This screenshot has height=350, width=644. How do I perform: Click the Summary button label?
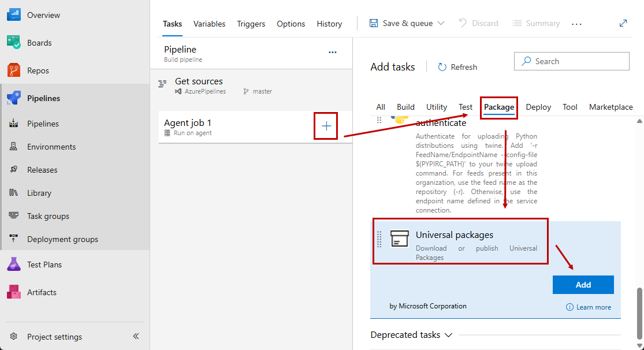542,23
